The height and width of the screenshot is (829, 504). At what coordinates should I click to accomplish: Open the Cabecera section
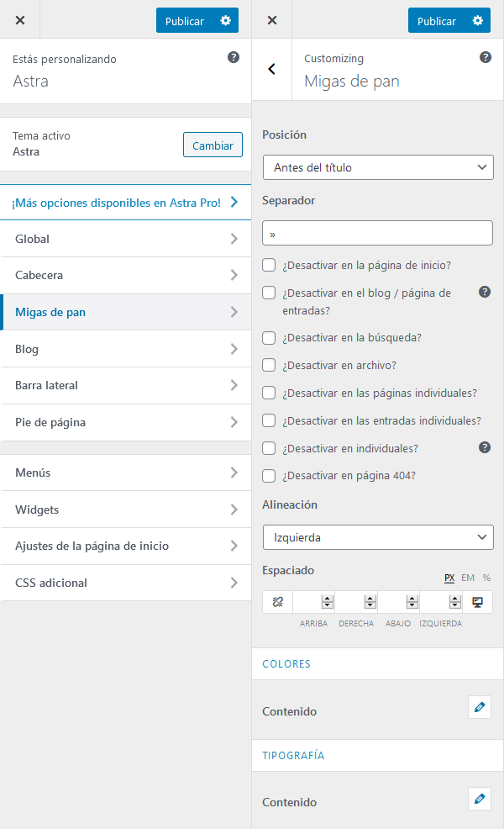point(126,275)
